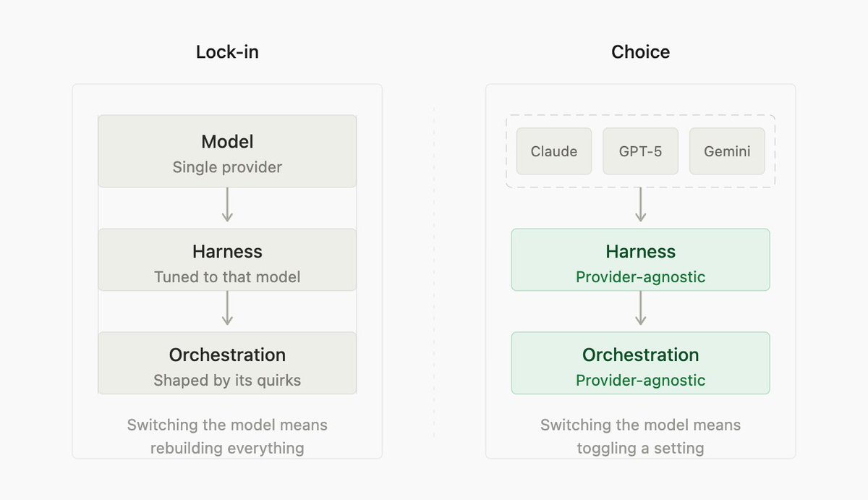Click the arrow from gray Harness to Orchestration
The image size is (868, 500).
(x=227, y=309)
